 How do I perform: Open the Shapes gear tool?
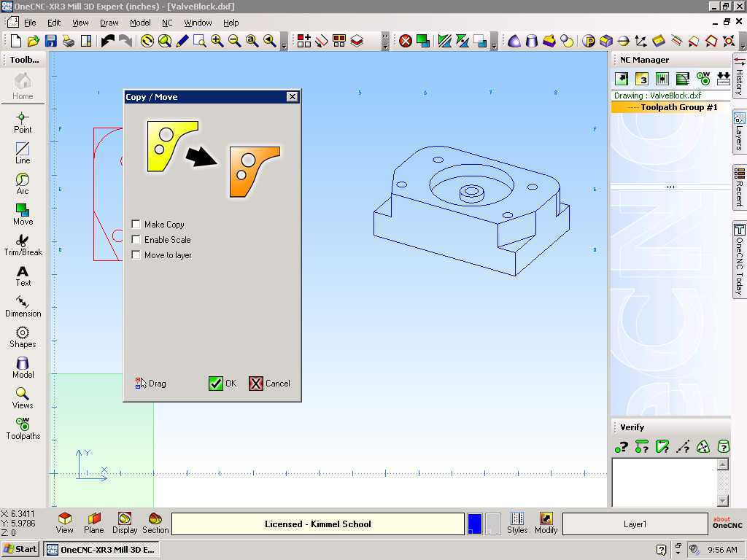tap(23, 337)
